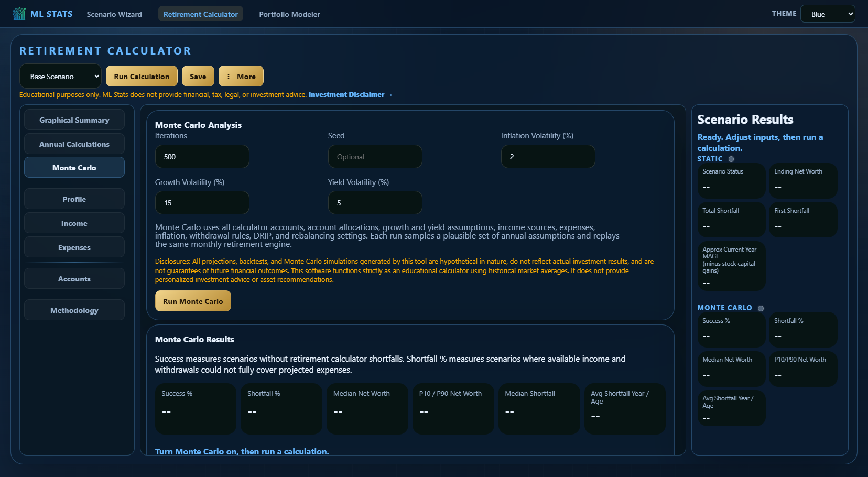868x477 pixels.
Task: Select Graphical Summary in sidebar
Action: tap(74, 120)
